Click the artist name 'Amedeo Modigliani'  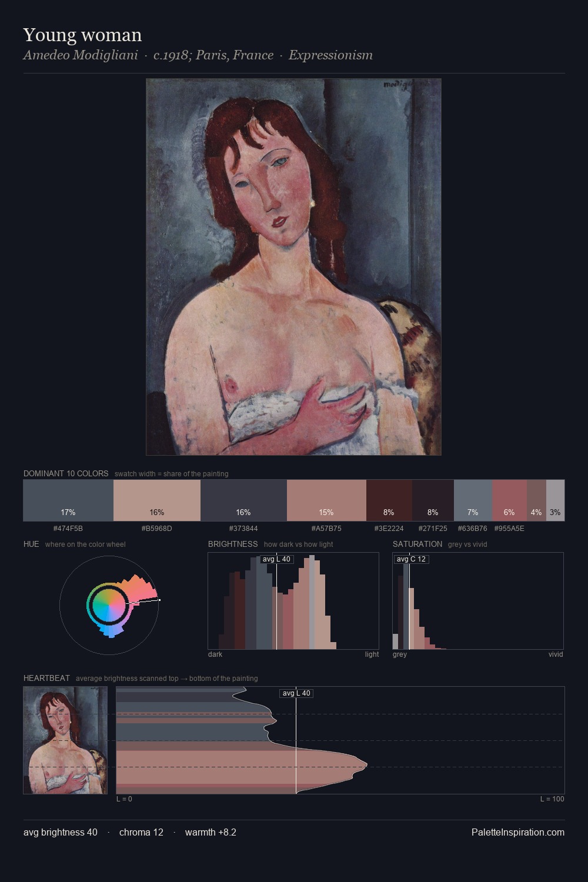(81, 55)
